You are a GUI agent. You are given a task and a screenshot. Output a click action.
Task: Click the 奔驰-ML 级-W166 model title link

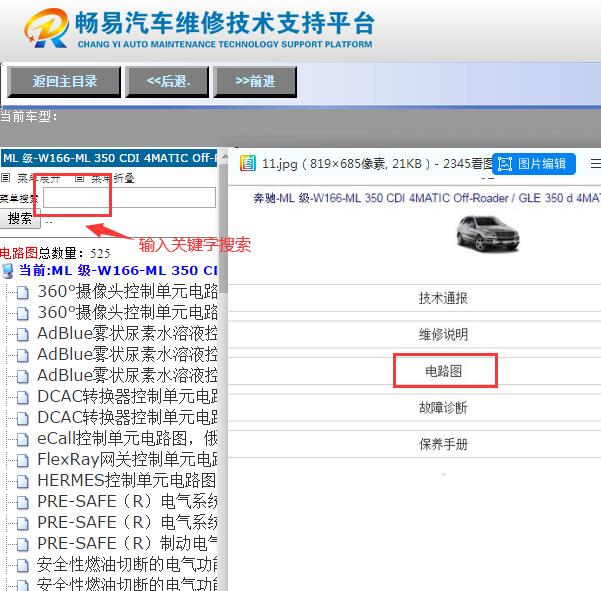427,198
